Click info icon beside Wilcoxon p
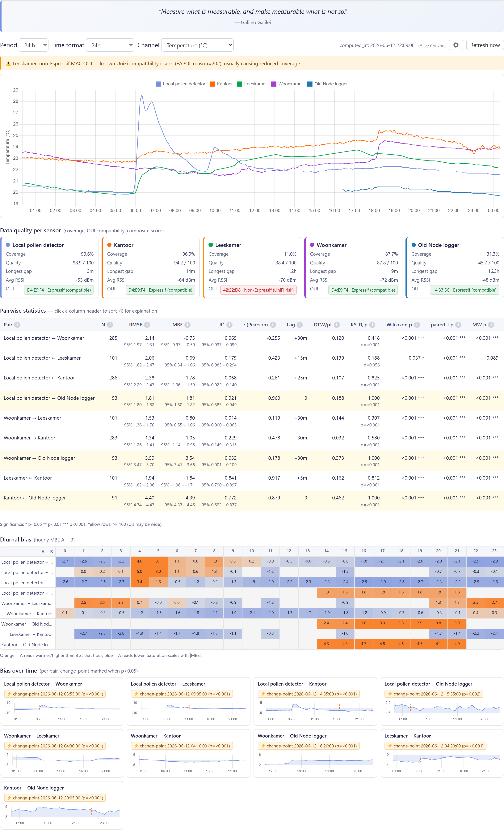 tap(417, 325)
